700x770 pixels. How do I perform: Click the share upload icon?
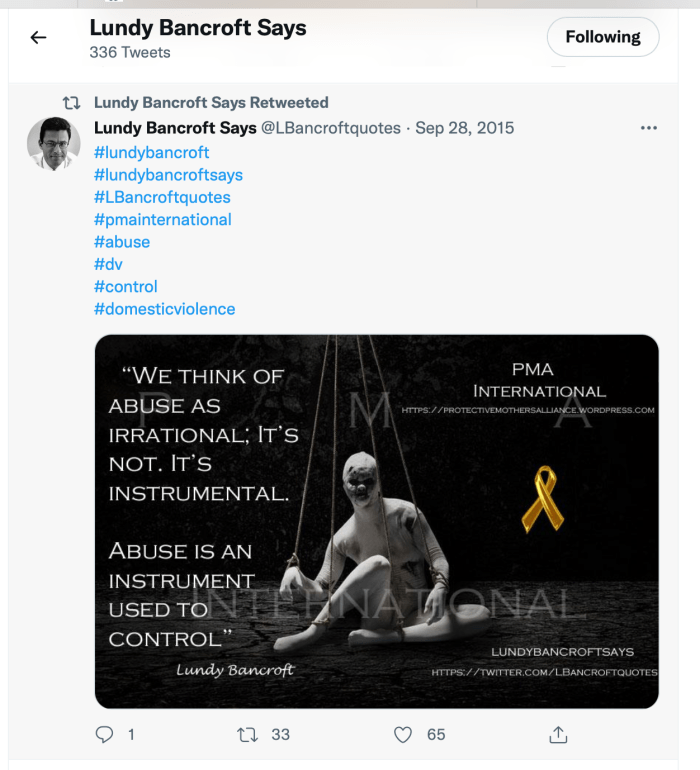(x=558, y=735)
